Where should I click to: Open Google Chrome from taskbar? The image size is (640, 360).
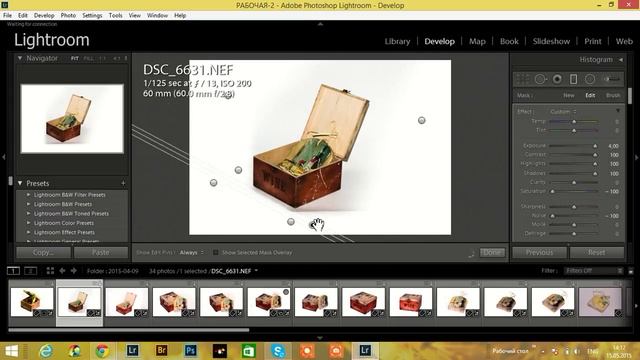point(102,351)
